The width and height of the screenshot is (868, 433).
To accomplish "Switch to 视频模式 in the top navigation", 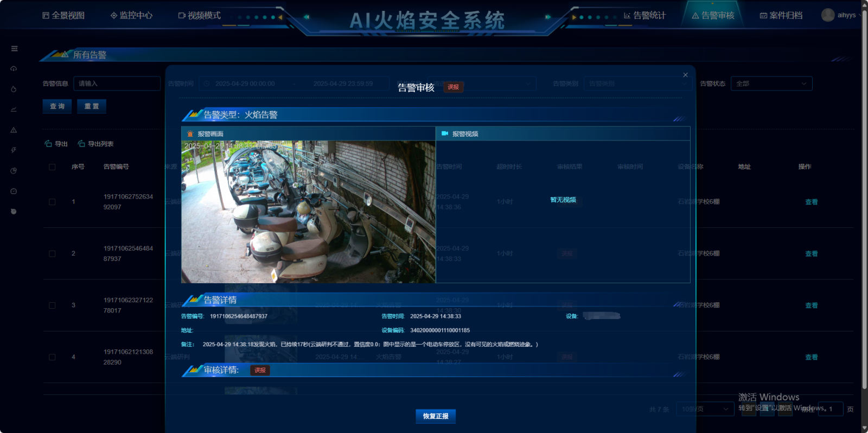I will click(x=199, y=15).
